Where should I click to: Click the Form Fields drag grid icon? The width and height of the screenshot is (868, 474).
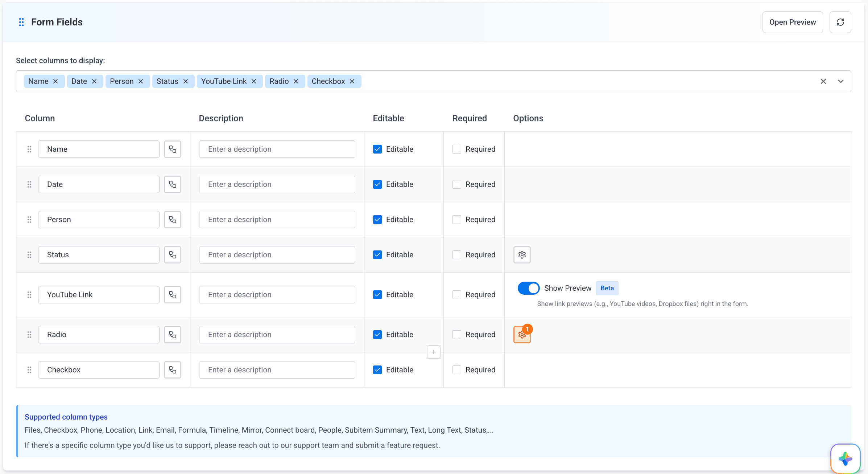coord(21,22)
